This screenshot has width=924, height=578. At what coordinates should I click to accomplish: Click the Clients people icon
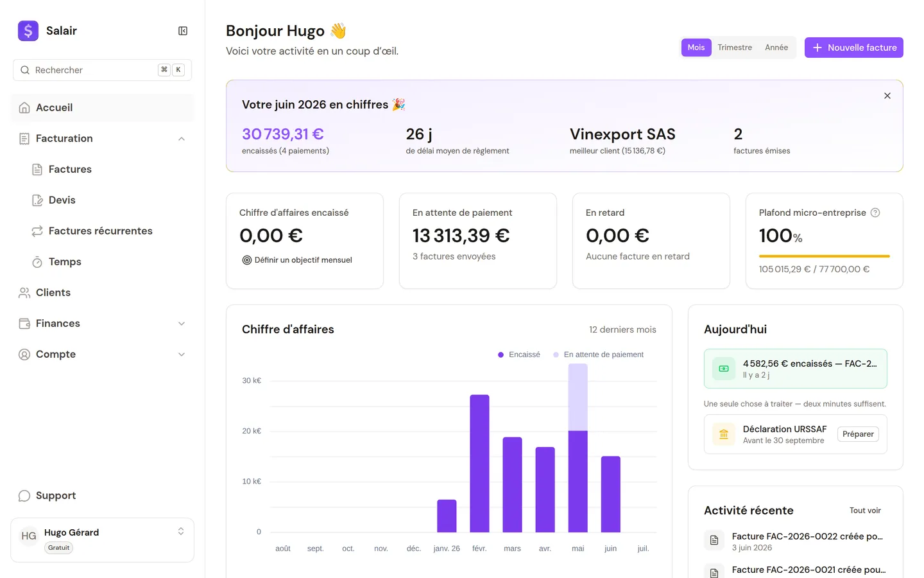[x=24, y=293]
